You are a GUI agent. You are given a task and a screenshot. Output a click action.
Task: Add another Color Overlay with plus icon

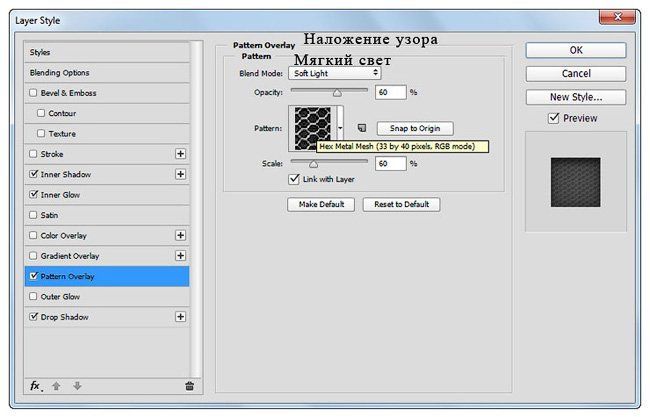point(180,235)
